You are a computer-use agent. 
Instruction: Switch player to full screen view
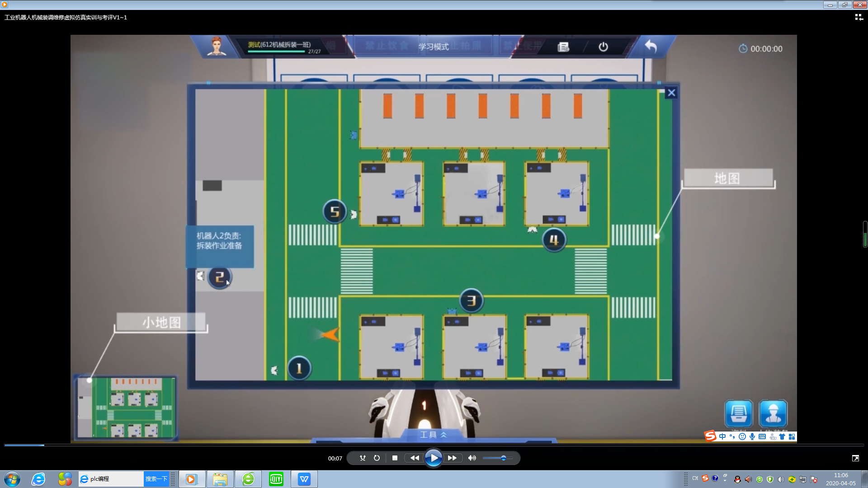tap(855, 458)
